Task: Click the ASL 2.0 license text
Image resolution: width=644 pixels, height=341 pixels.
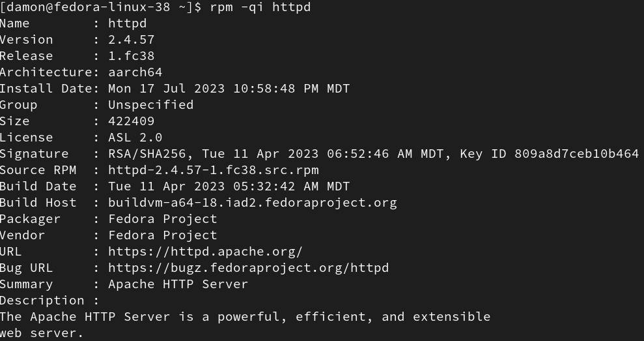Action: click(135, 138)
